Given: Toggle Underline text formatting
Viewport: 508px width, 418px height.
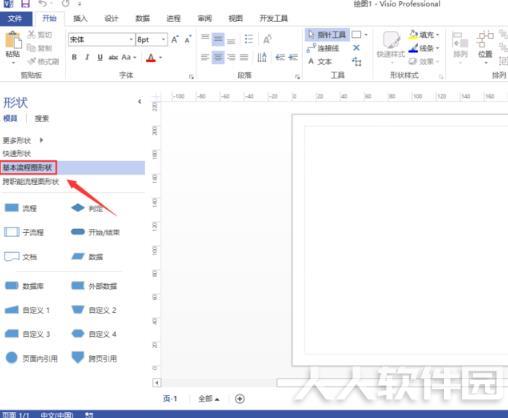Looking at the screenshot, I should [100, 57].
